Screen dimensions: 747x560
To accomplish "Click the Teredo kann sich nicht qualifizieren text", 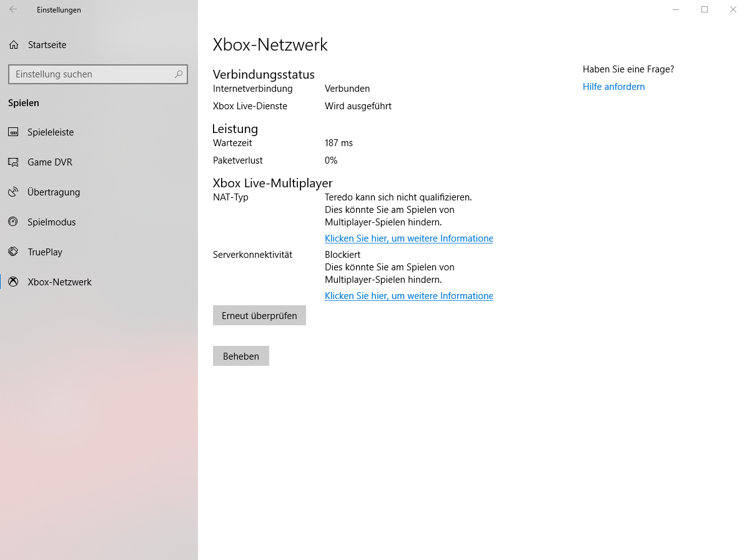I will (x=398, y=197).
